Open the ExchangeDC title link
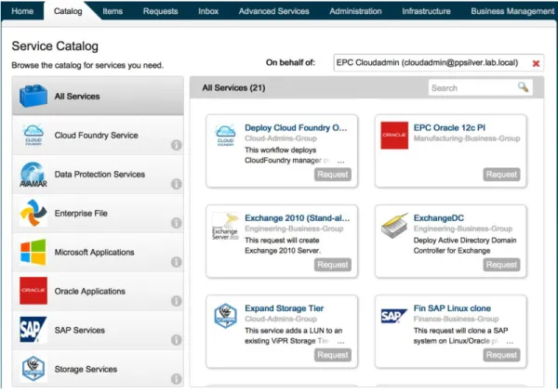 pyautogui.click(x=438, y=218)
